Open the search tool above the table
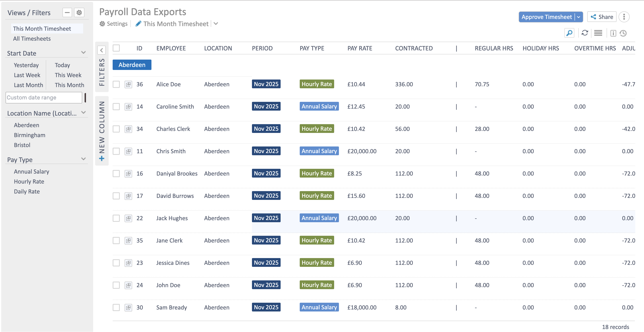The width and height of the screenshot is (644, 332). tap(569, 33)
